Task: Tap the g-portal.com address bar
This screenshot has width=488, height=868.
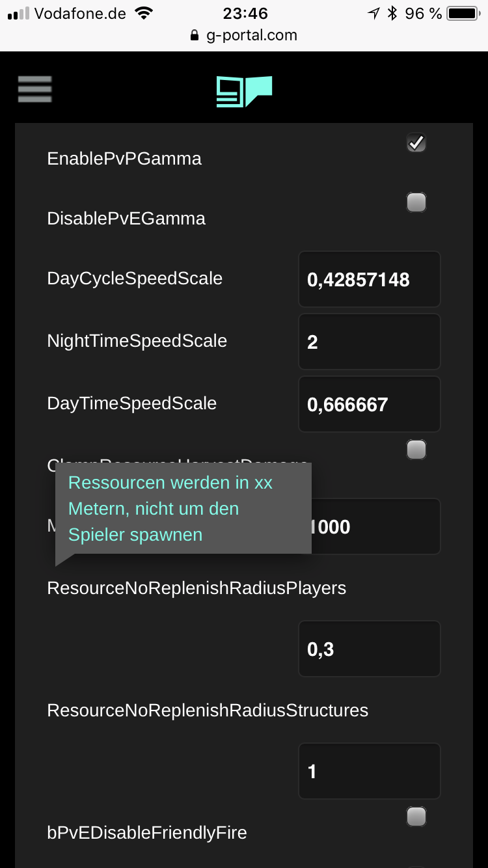Action: pos(244,36)
